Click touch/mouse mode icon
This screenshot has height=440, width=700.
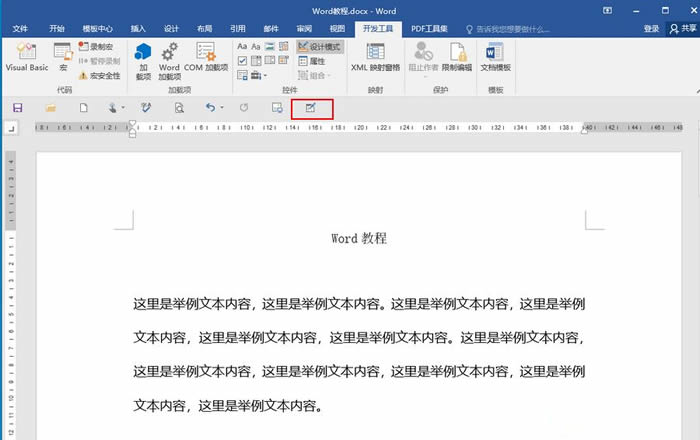click(112, 108)
